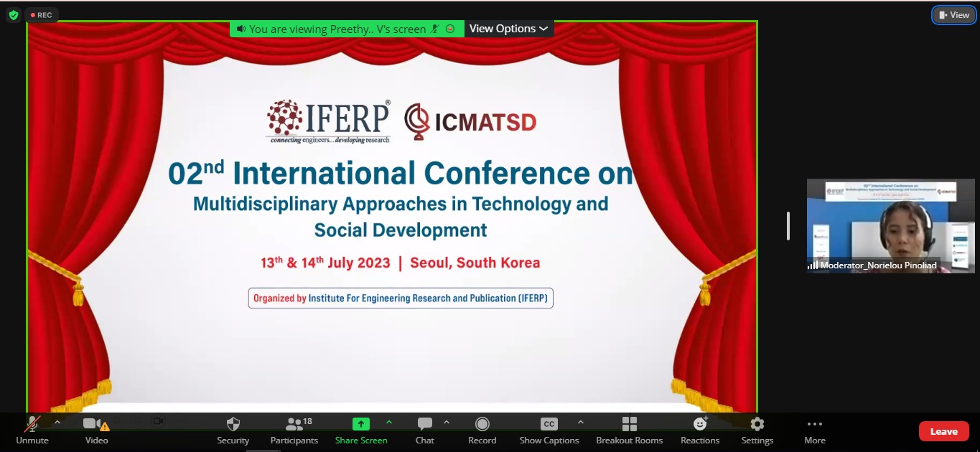
Task: Start video with the camera icon
Action: point(96,430)
